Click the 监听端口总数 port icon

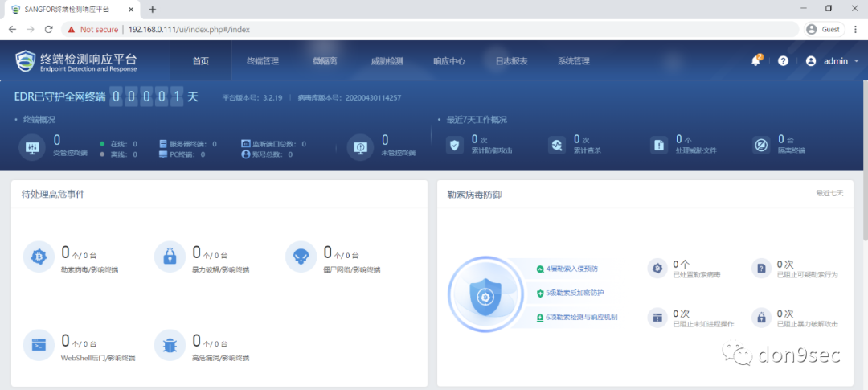[247, 143]
